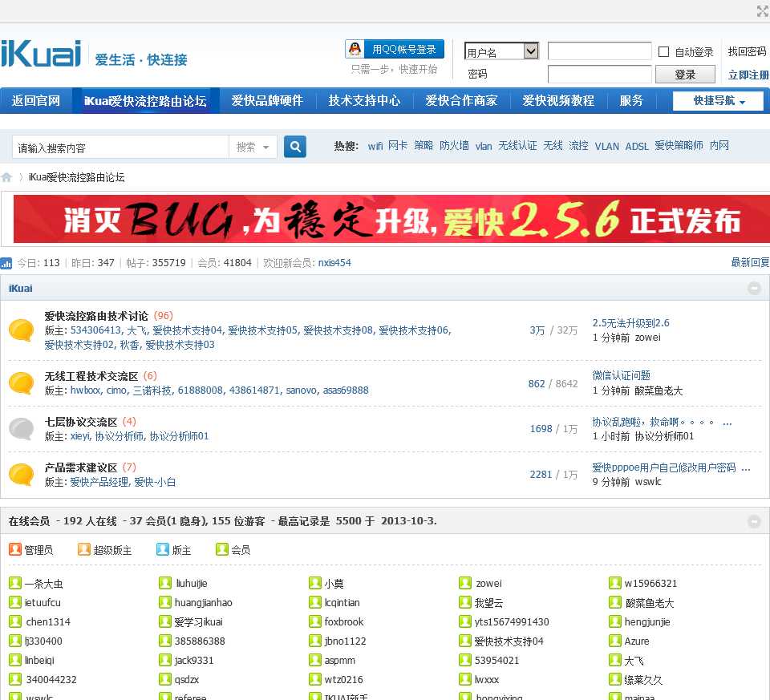Click the blue magnifier search button
The image size is (770, 700).
pos(295,146)
